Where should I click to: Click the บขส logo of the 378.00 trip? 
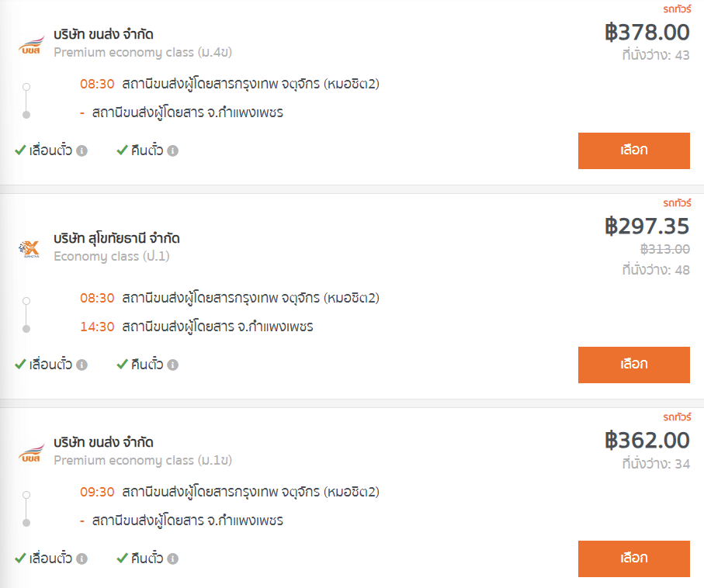tap(31, 45)
